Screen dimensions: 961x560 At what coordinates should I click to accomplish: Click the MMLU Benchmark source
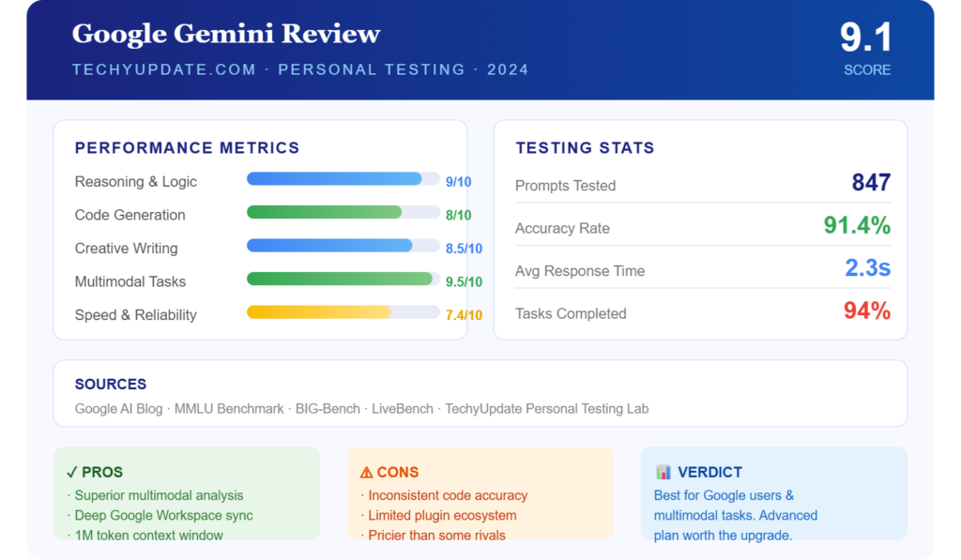[229, 409]
